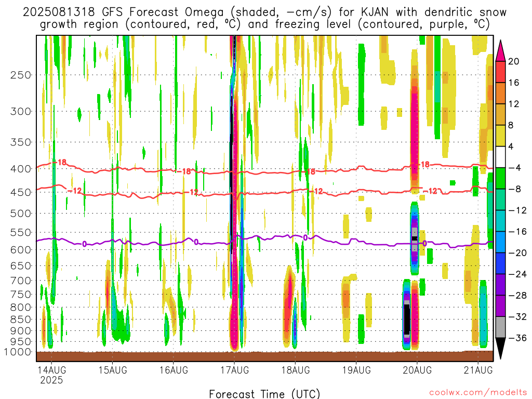Screen dimensions: 532x399
Task: Click the 600 pressure level label
Action: click(21, 250)
